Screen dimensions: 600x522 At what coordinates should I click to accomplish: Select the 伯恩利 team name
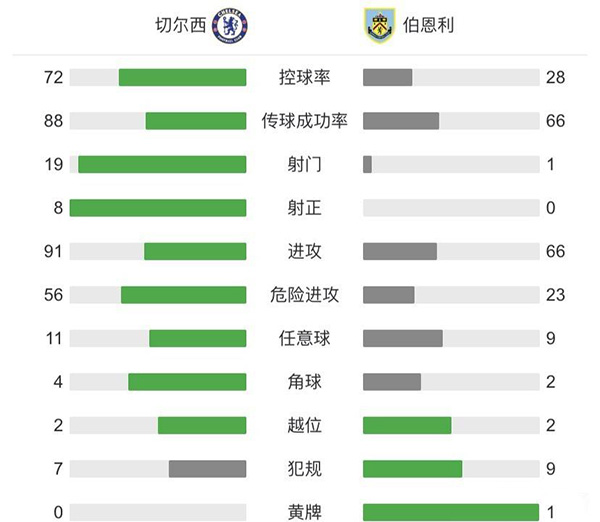point(421,25)
